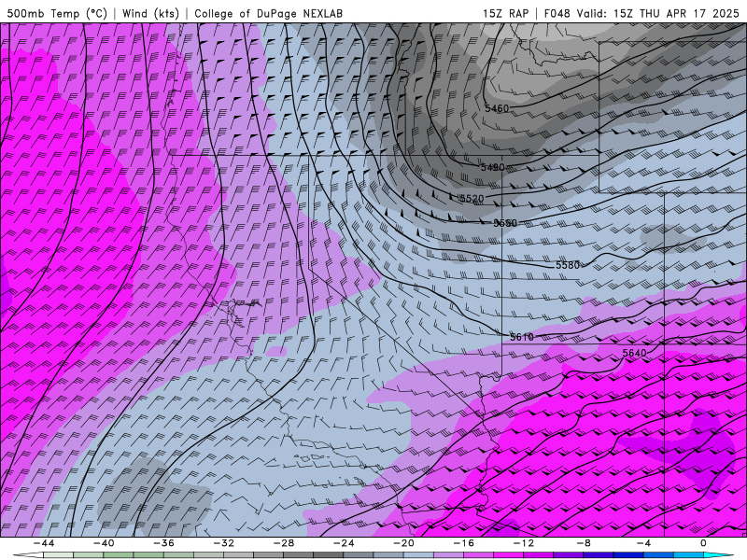Select the -20 color scale label
Viewport: 747px width, 560px height.
click(403, 543)
